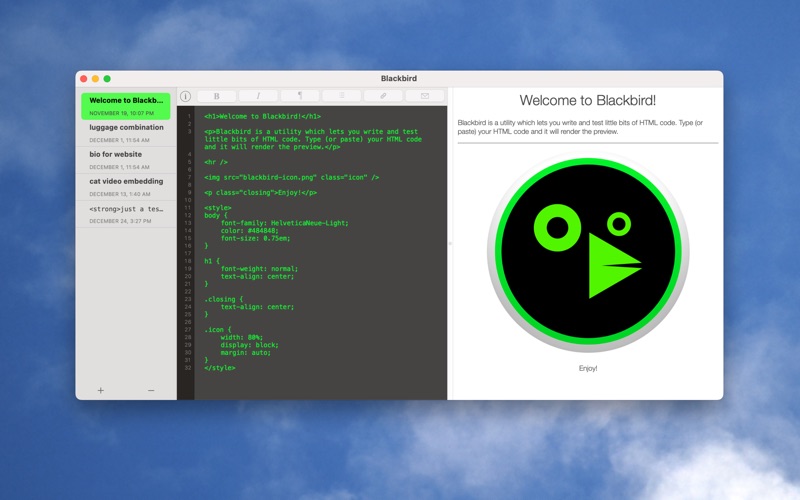
Task: Click the envelope email button in the toolbar
Action: pyautogui.click(x=425, y=96)
